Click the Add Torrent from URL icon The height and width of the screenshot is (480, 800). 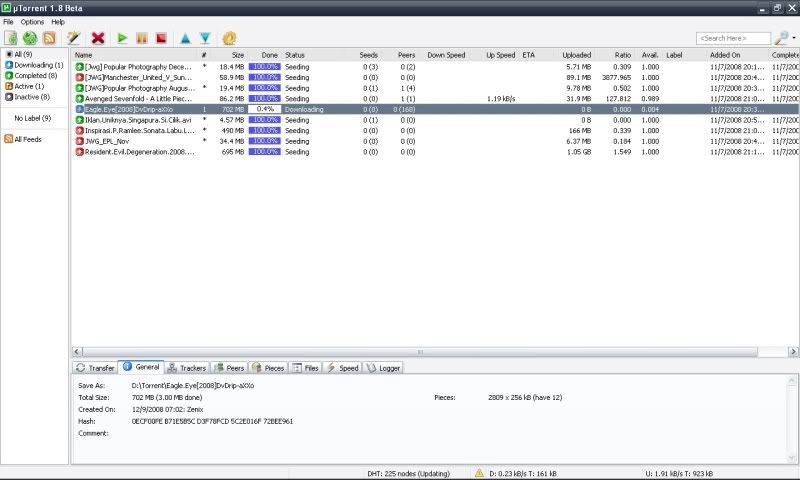tap(30, 38)
